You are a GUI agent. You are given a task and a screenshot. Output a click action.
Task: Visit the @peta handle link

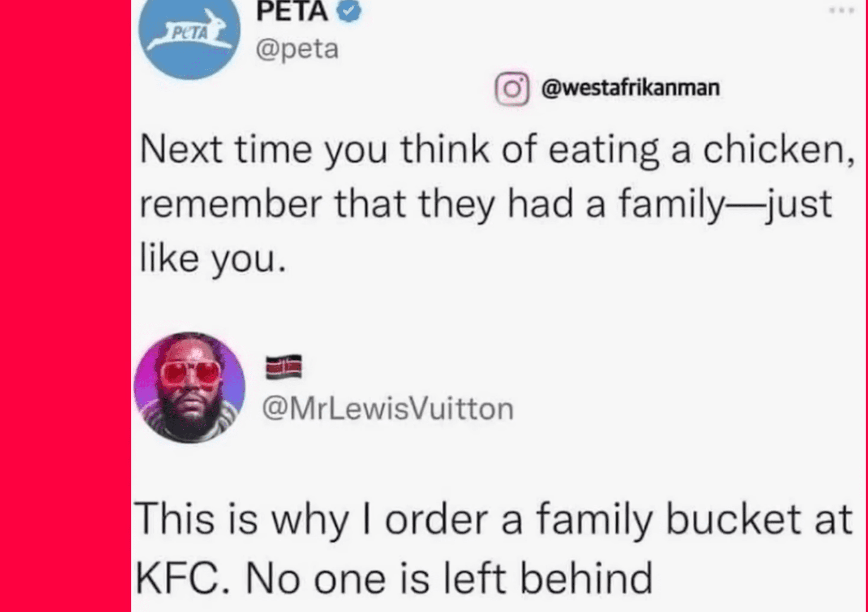[x=297, y=49]
